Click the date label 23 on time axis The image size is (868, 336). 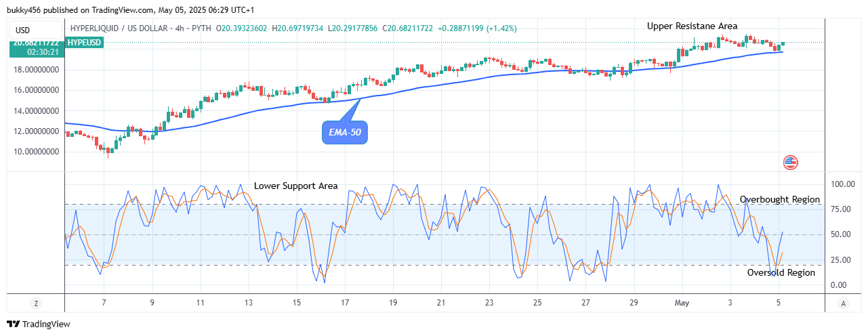pos(489,303)
